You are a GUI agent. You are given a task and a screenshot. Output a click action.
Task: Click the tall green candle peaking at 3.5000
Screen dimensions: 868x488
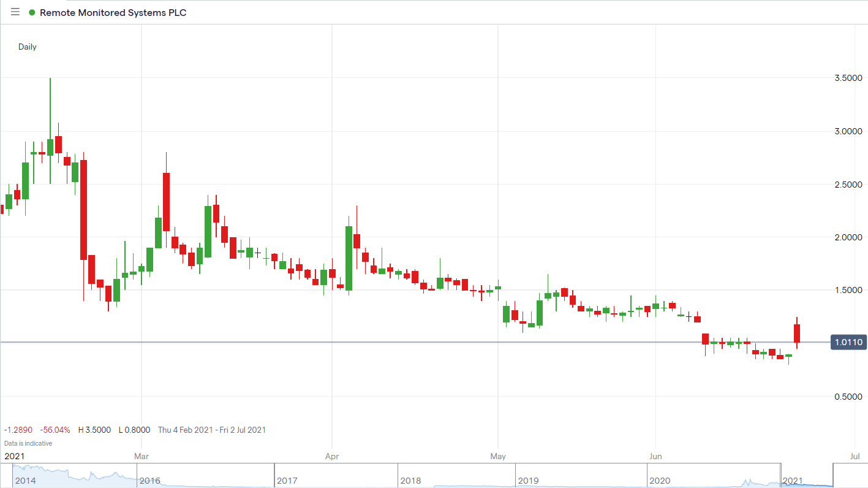pos(50,131)
